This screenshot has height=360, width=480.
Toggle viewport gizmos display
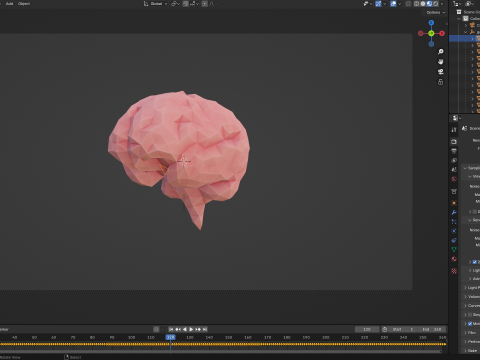click(378, 4)
